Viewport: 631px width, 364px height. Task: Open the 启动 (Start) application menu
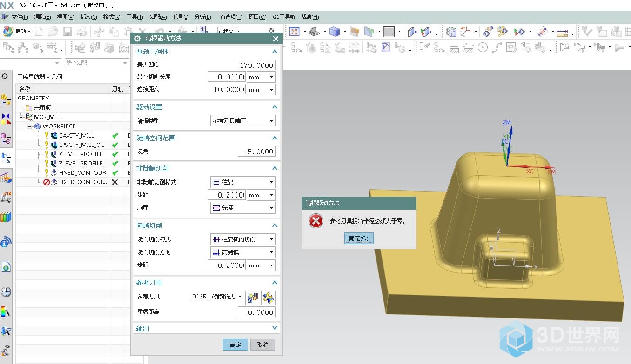pos(17,32)
